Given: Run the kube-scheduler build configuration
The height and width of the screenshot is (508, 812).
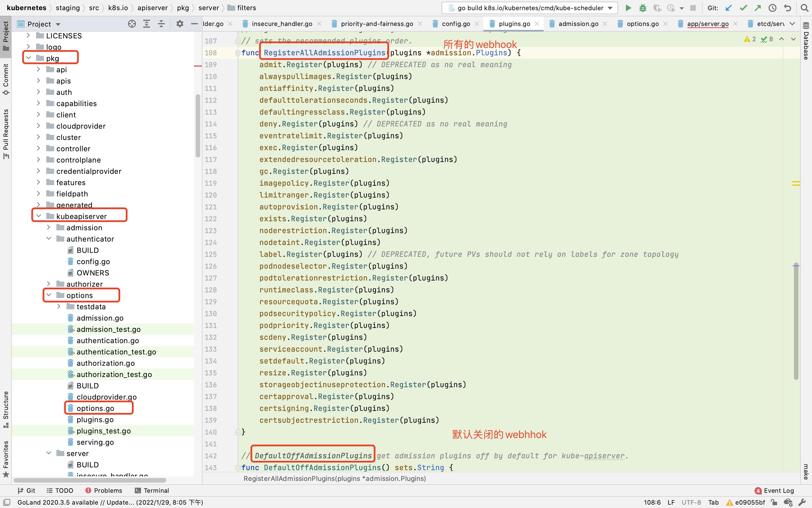Looking at the screenshot, I should click(628, 8).
